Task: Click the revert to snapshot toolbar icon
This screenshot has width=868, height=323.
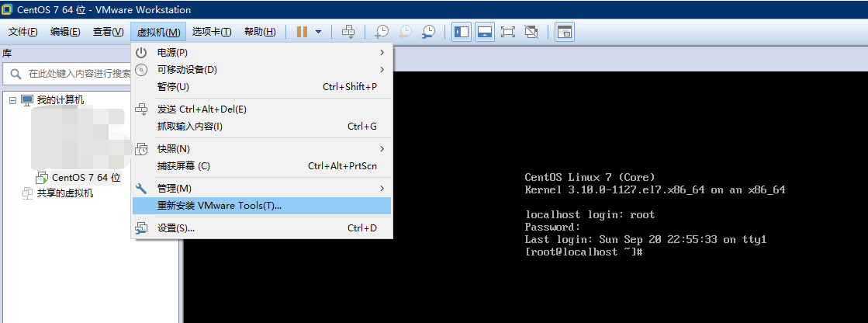Action: (x=405, y=32)
